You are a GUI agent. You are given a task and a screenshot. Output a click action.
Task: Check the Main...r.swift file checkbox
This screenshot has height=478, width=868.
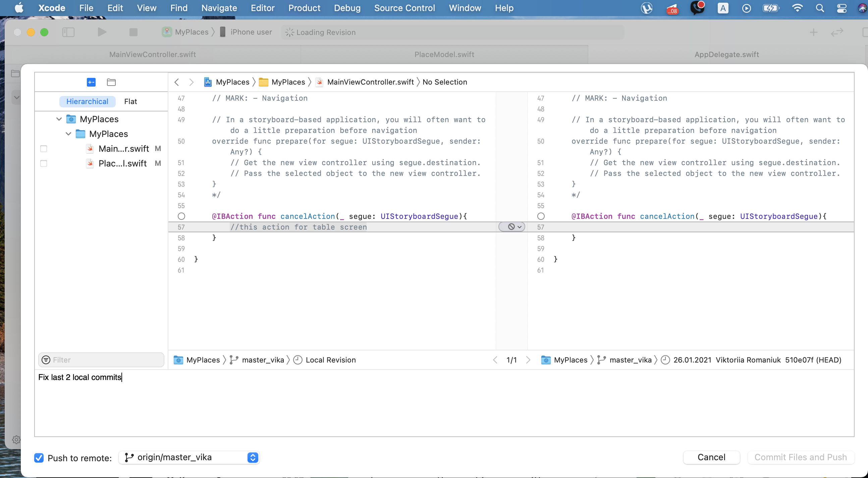point(44,149)
